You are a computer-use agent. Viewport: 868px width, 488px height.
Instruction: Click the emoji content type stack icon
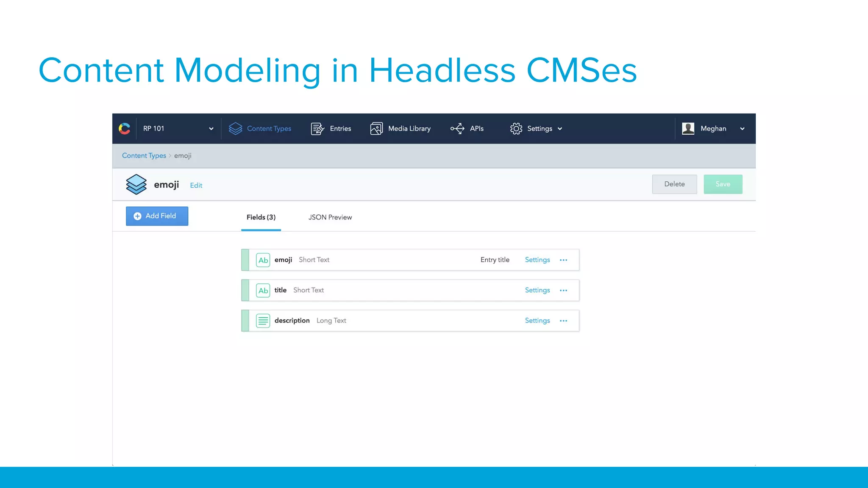click(x=136, y=184)
